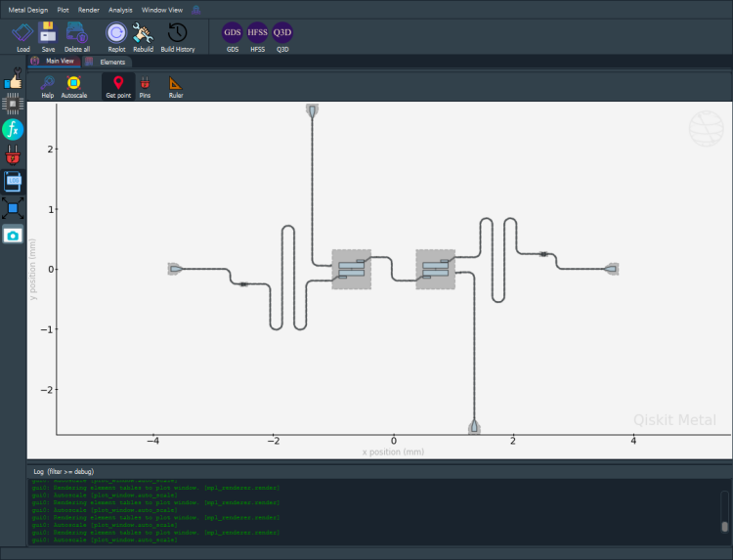Click the purple icon beside Window View
This screenshot has height=560, width=733.
click(x=195, y=10)
